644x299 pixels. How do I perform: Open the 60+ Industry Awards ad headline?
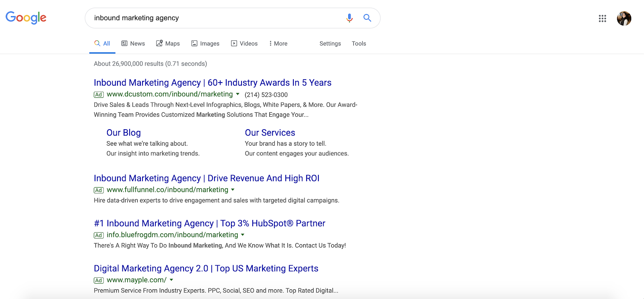point(213,82)
